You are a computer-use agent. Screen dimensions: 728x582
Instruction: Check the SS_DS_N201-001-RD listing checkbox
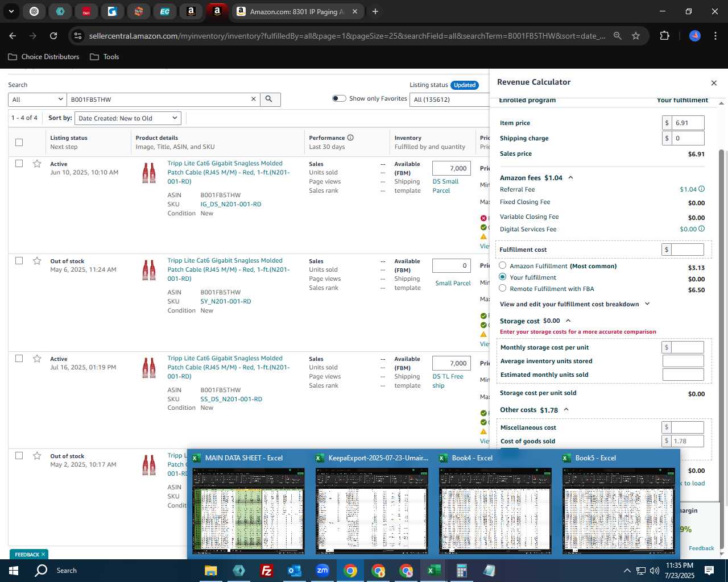[x=19, y=359]
